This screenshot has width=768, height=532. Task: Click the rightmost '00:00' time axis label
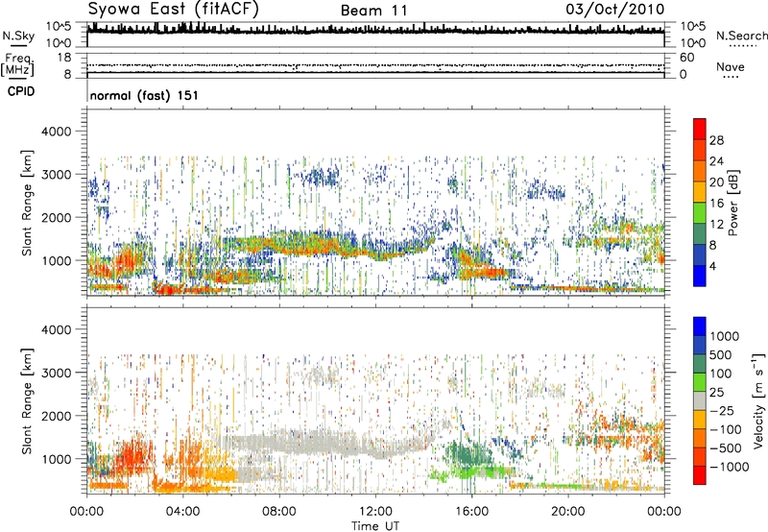664,512
